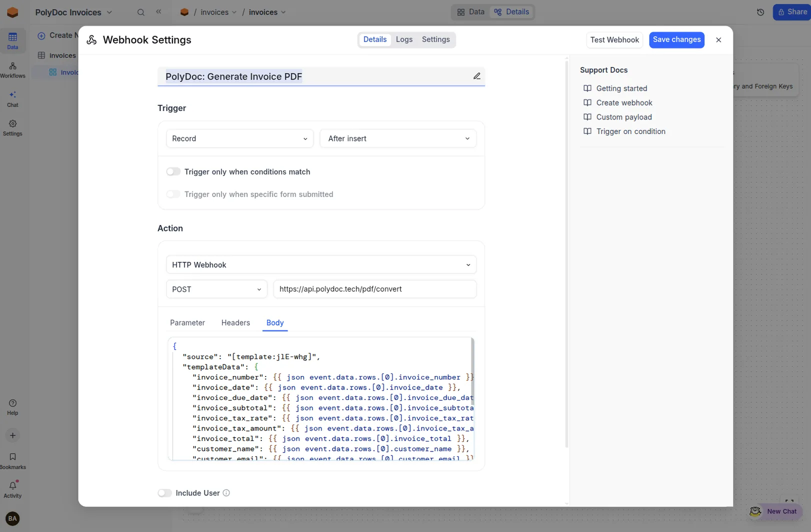This screenshot has width=811, height=532.
Task: Click the fullscreen icon near New Chat
Action: click(789, 502)
